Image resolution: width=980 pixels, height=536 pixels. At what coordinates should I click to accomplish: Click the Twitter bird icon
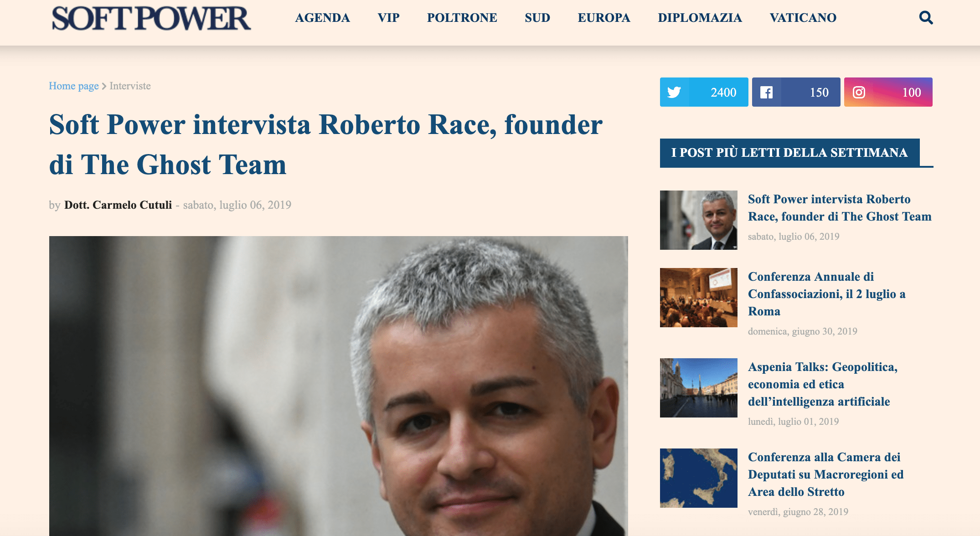click(x=674, y=92)
